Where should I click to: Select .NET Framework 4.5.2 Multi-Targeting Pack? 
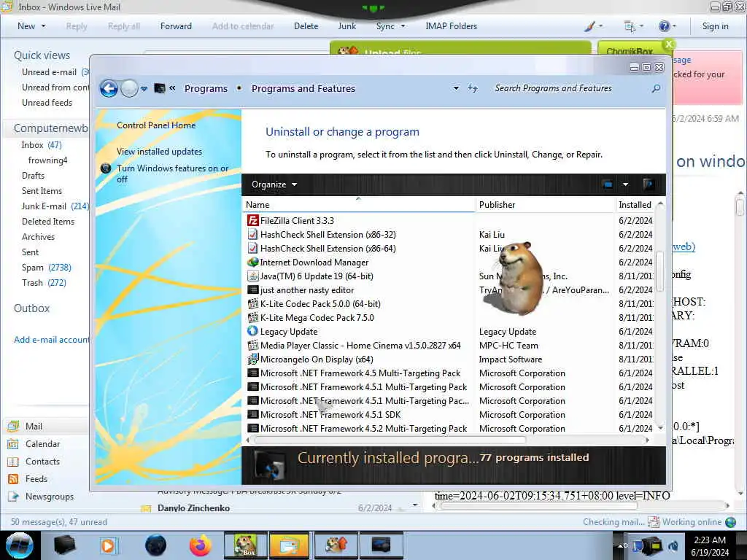[449, 429]
